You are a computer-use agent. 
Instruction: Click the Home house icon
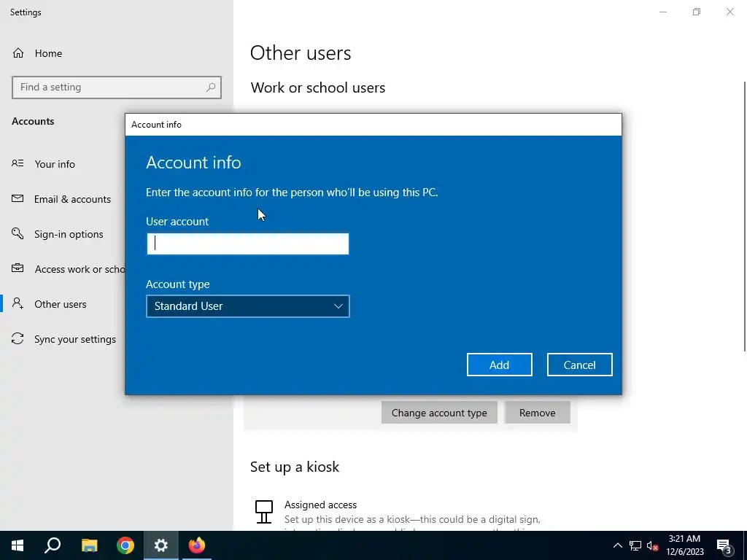(18, 52)
